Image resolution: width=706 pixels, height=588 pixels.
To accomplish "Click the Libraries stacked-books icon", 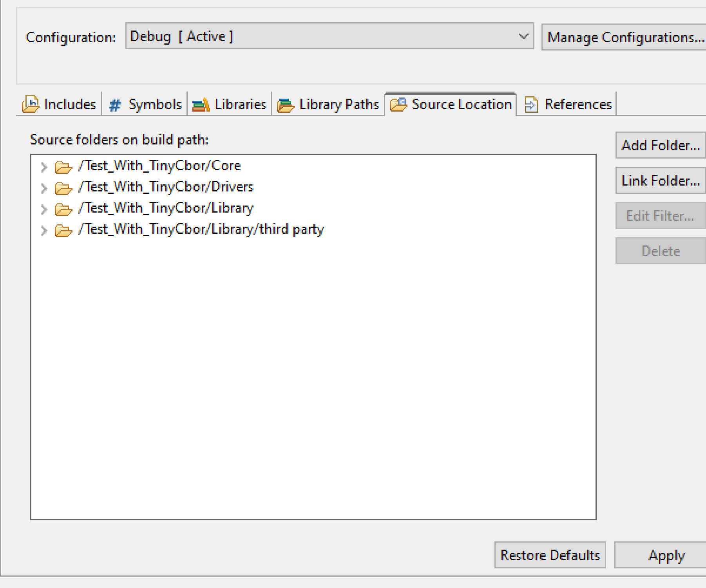I will pos(201,104).
